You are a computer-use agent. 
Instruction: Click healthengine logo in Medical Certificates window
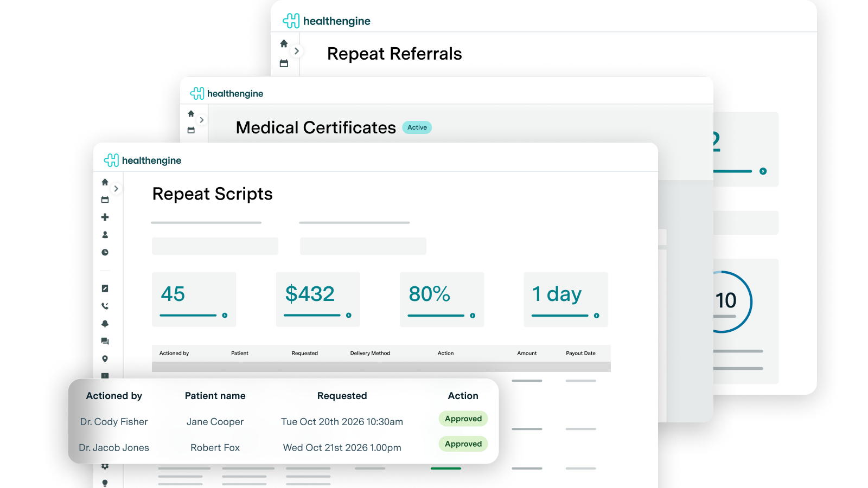(227, 93)
